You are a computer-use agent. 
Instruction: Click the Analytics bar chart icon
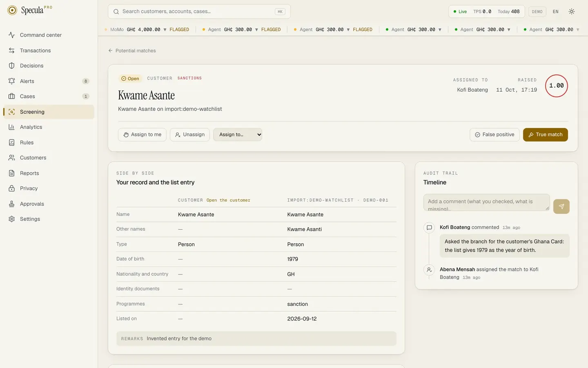(x=11, y=127)
